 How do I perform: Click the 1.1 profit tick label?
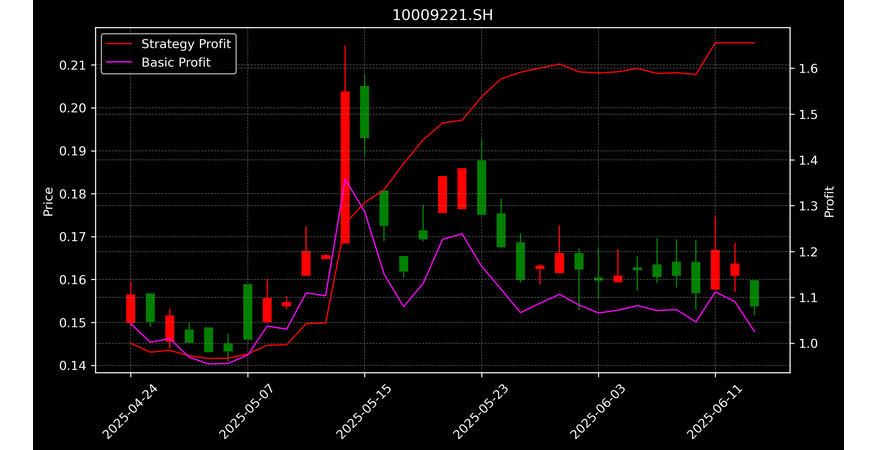[x=808, y=298]
